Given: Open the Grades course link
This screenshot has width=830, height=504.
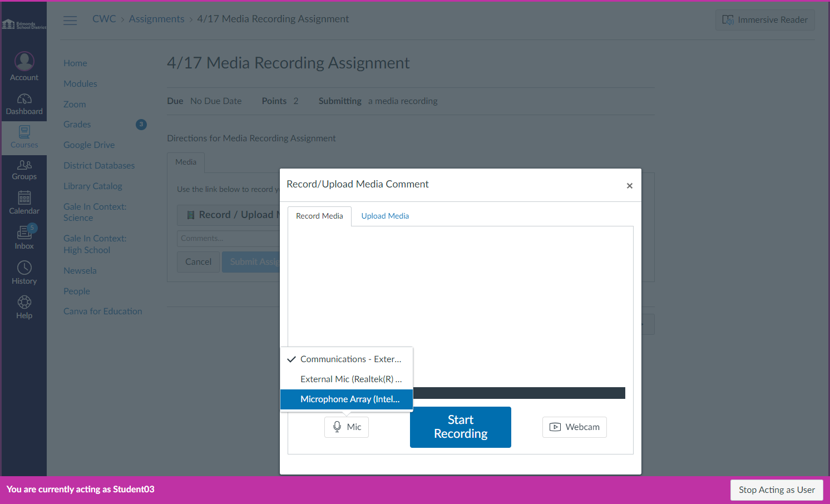Looking at the screenshot, I should tap(77, 125).
